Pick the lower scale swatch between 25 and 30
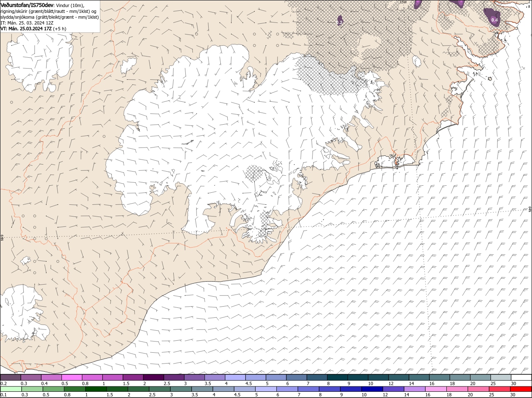The height and width of the screenshot is (398, 532). (x=499, y=389)
